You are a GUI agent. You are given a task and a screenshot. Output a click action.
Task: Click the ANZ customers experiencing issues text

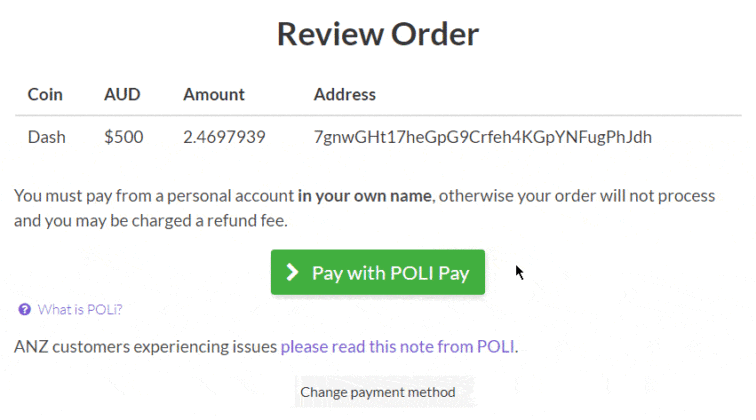point(146,347)
